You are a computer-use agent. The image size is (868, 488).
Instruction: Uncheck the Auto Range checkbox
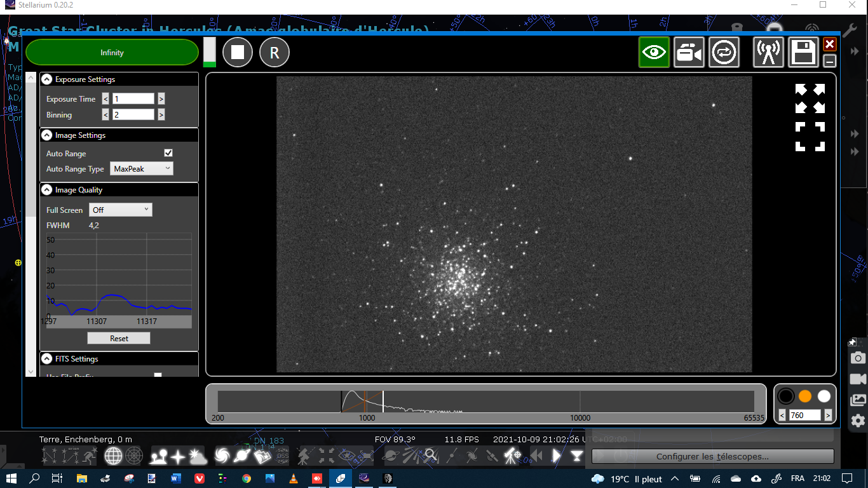[x=168, y=153]
